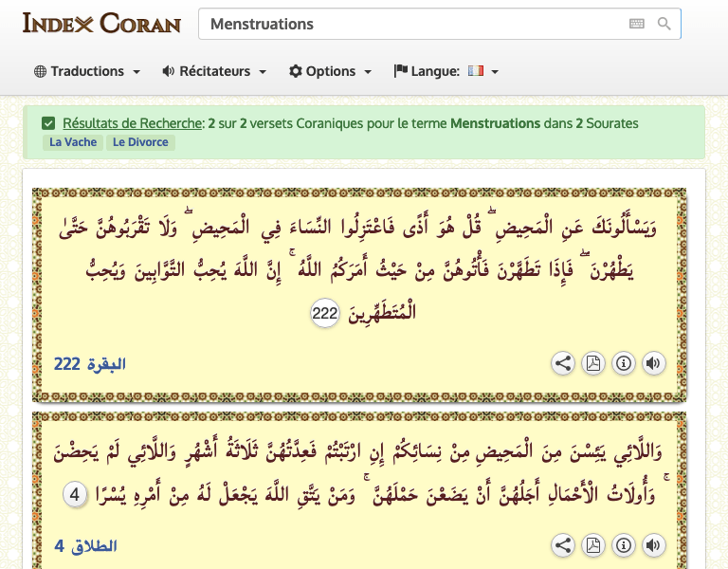The image size is (728, 569).
Task: Play audio for verse At-Talaq 4
Action: pos(653,545)
